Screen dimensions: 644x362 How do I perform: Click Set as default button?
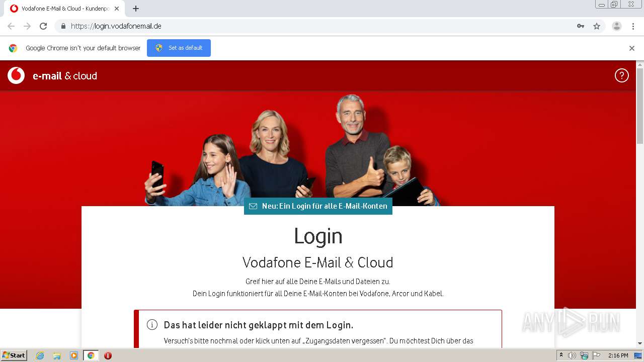[179, 48]
